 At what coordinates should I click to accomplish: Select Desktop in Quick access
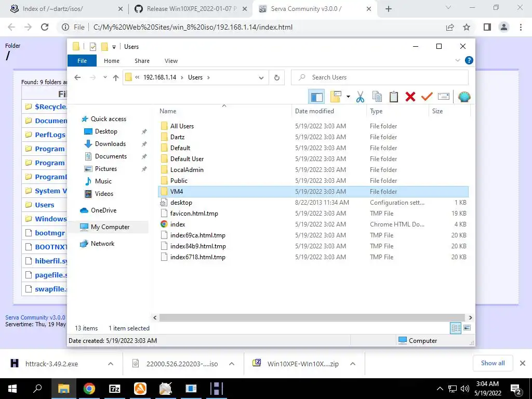pos(106,131)
